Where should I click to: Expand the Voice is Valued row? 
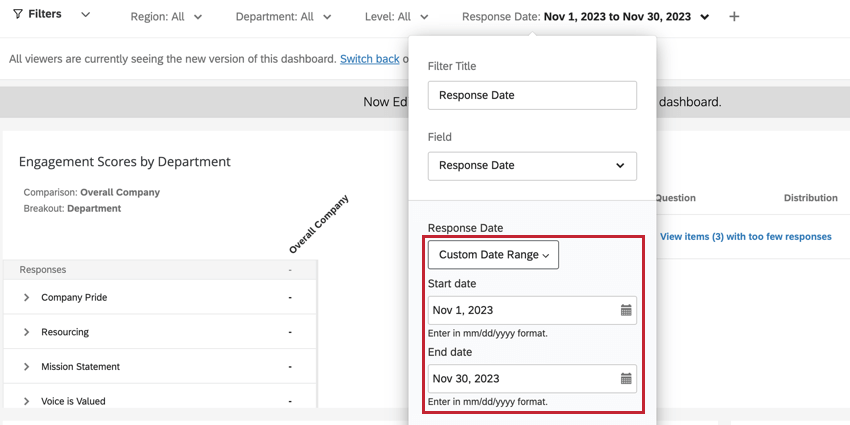tap(27, 401)
